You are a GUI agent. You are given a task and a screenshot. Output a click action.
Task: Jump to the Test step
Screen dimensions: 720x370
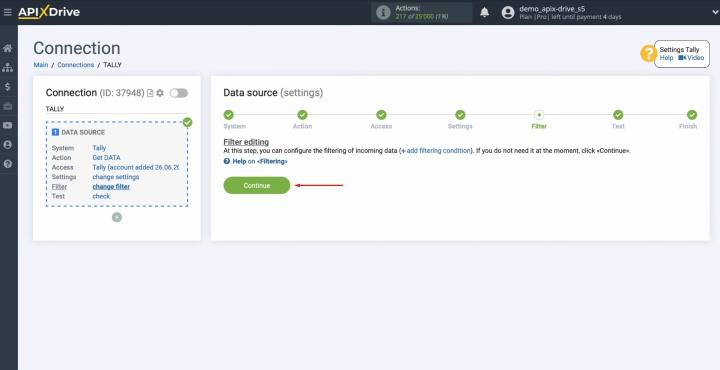(618, 115)
